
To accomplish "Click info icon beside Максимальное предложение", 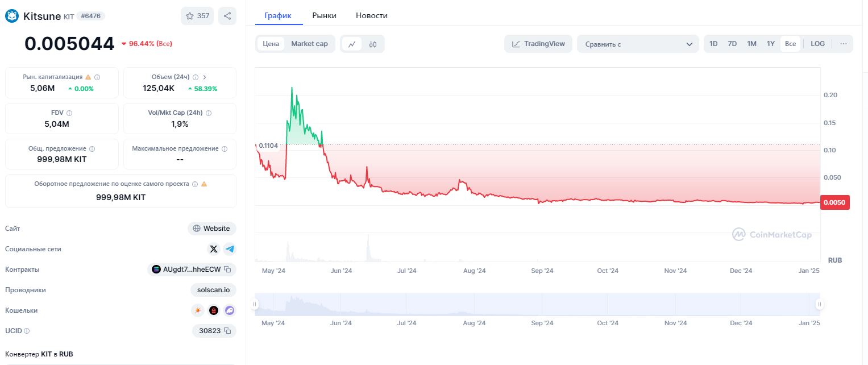I will [225, 148].
